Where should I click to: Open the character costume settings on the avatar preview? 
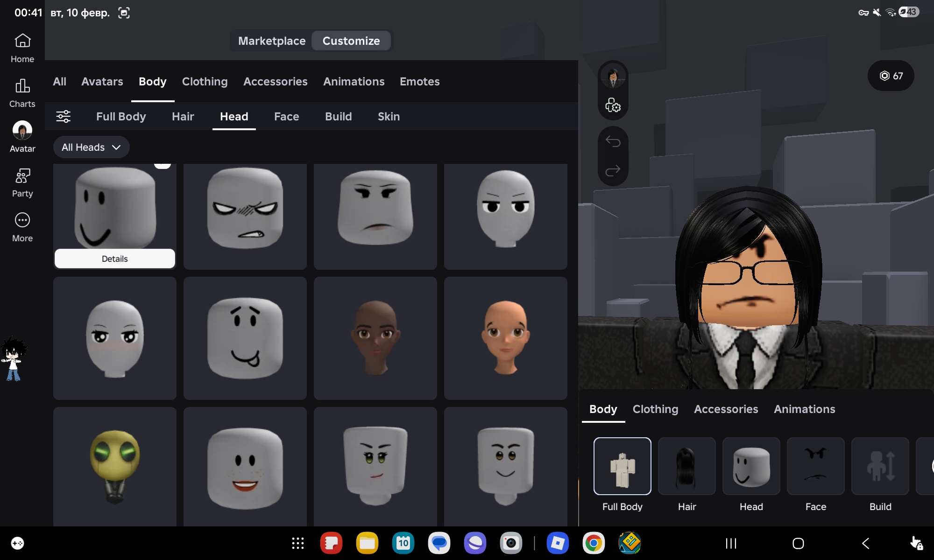coord(613,106)
